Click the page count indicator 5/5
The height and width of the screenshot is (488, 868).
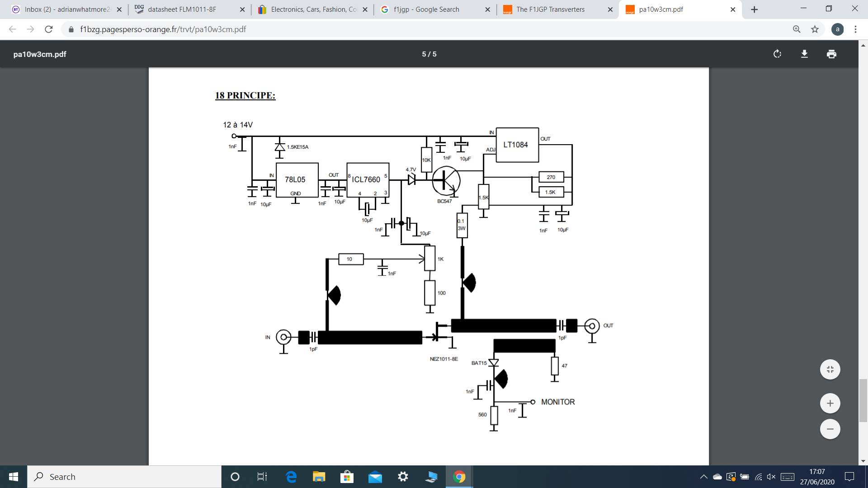[429, 54]
